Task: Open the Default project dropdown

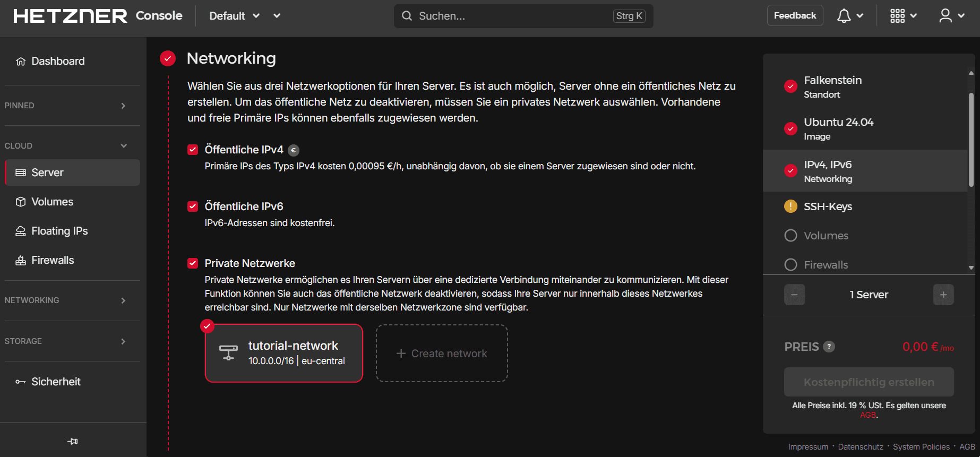Action: pos(234,16)
